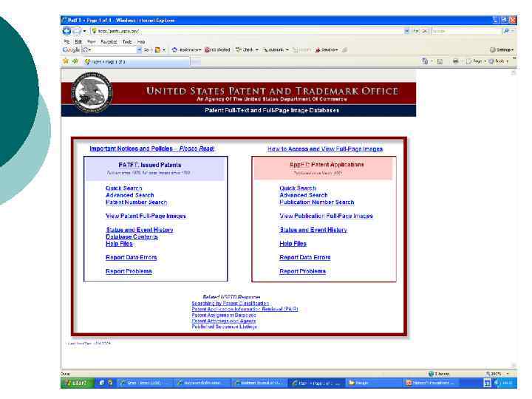Open the Check spelling dropdown on Google toolbar
The image size is (532, 399).
click(247, 50)
